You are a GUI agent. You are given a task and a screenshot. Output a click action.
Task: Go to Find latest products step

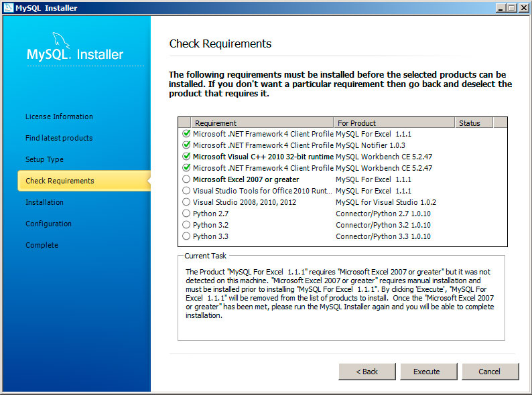click(59, 138)
